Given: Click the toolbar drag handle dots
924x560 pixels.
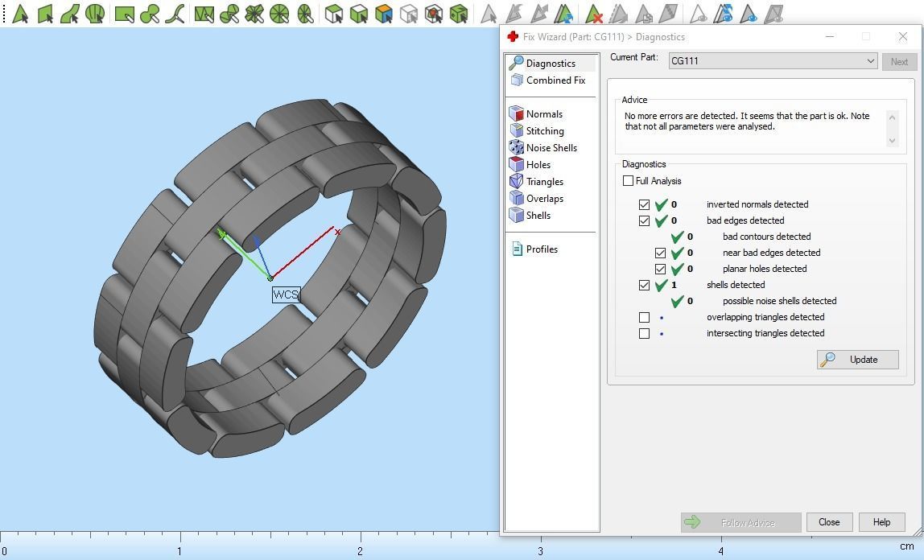Looking at the screenshot, I should pyautogui.click(x=4, y=14).
